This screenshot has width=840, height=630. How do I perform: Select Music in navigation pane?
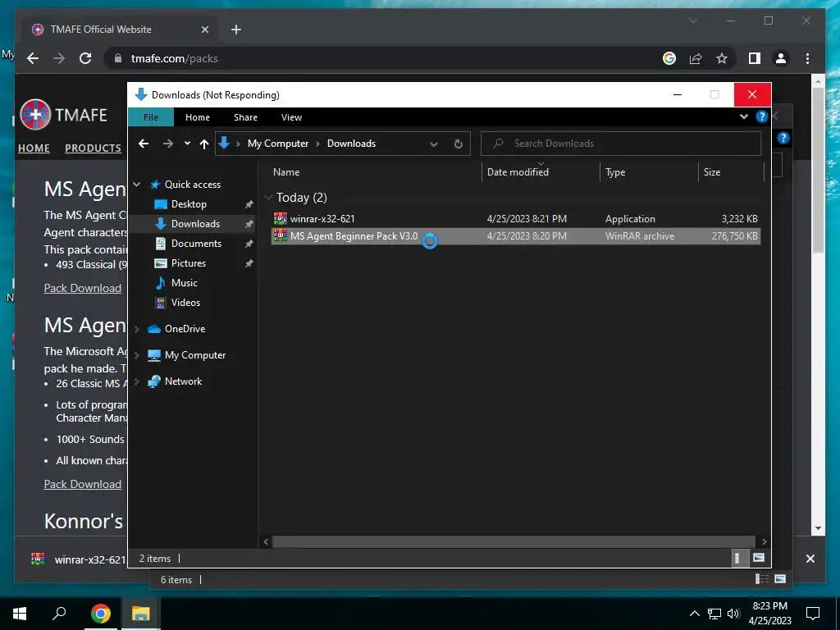click(x=184, y=283)
